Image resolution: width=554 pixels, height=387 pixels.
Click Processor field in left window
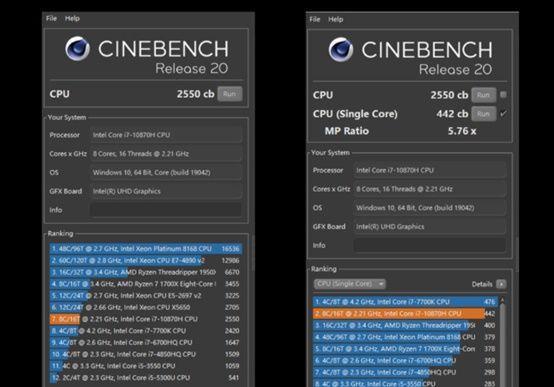click(x=166, y=135)
